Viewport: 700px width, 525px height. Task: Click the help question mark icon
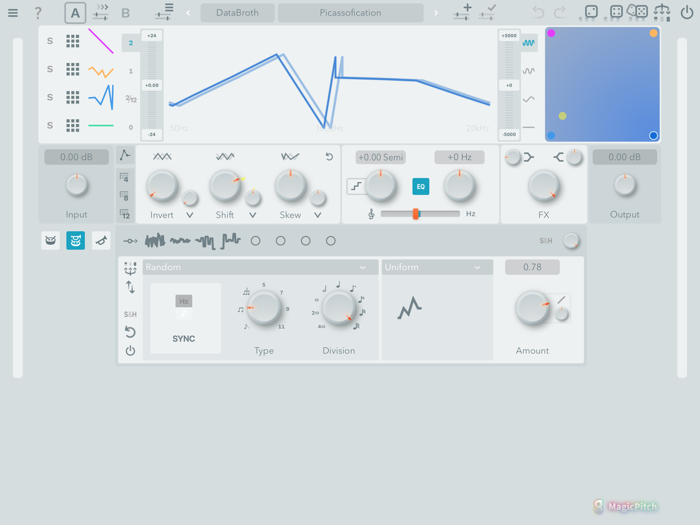tap(38, 13)
